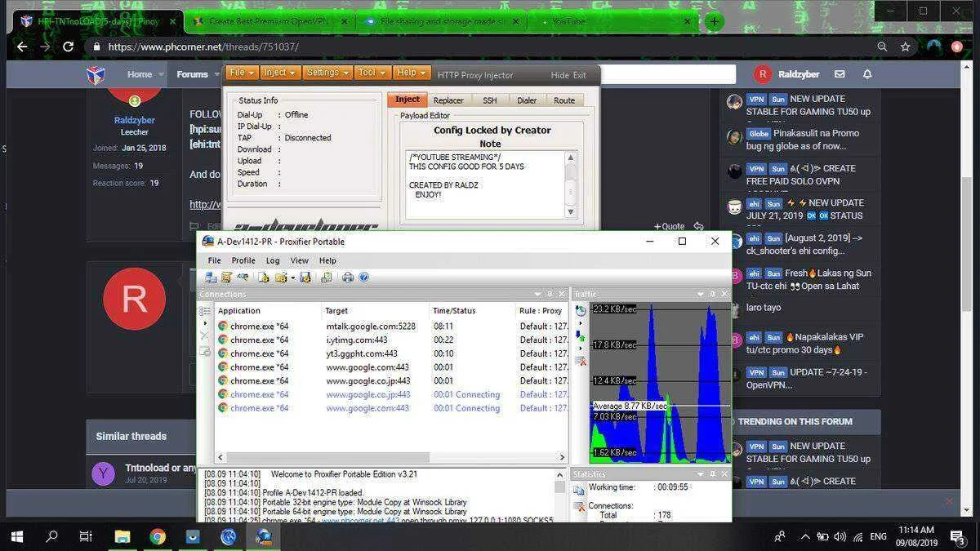Click the copy statistics icon beside Working time
This screenshot has height=551, width=980.
click(x=579, y=490)
